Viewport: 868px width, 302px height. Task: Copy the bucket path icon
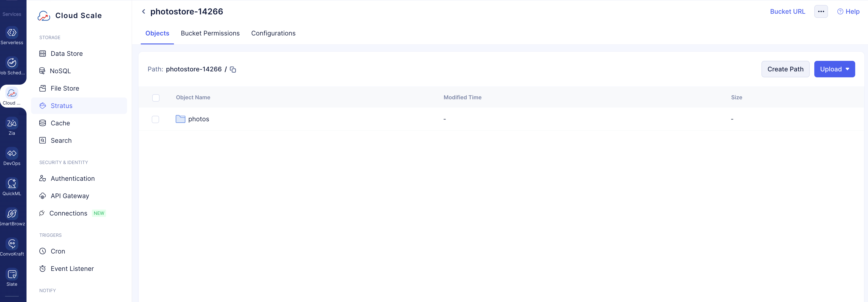tap(233, 70)
